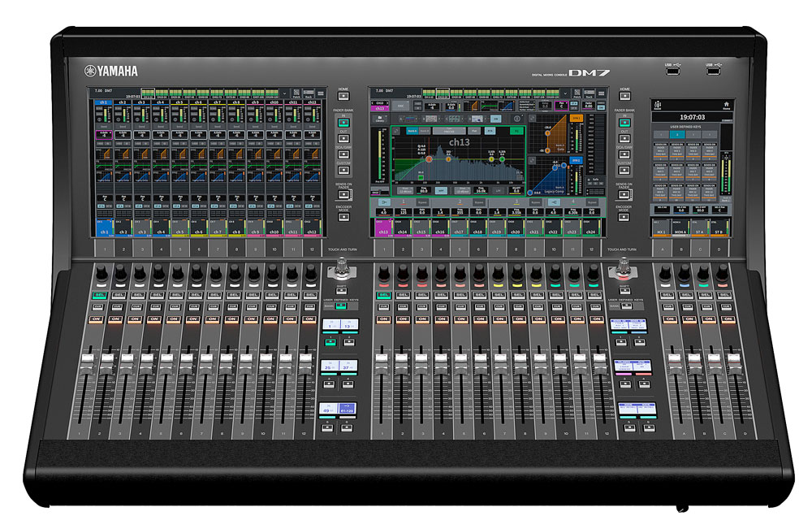The height and width of the screenshot is (529, 812).
Task: Toggle the ON key for left bay channel 1
Action: click(96, 319)
